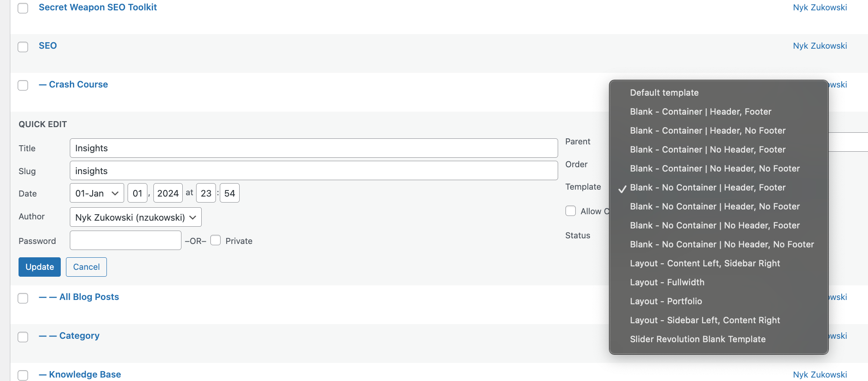Select Blank - No Container | No Header, No Footer

pyautogui.click(x=719, y=244)
